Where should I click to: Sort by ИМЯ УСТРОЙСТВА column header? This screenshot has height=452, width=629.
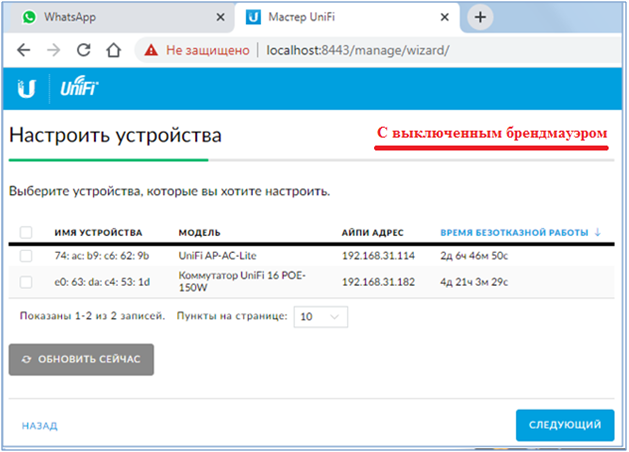click(x=98, y=233)
